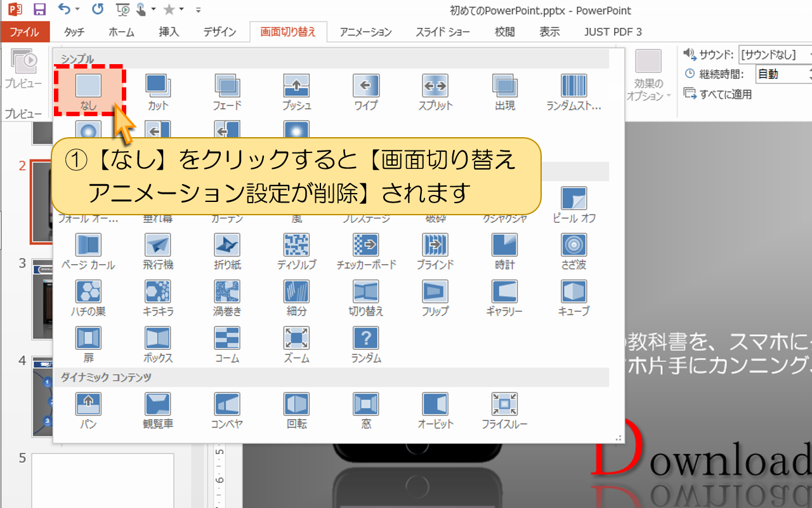Switch to the 挿入 tab

(x=169, y=32)
